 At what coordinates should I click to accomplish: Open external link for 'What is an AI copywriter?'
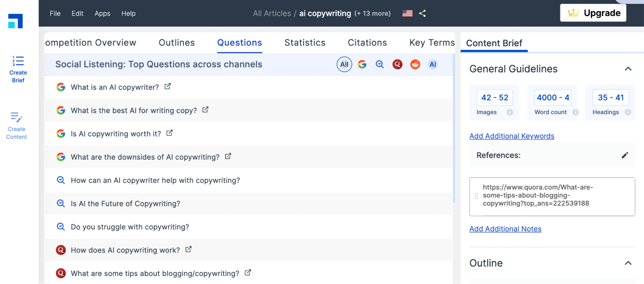(x=168, y=86)
